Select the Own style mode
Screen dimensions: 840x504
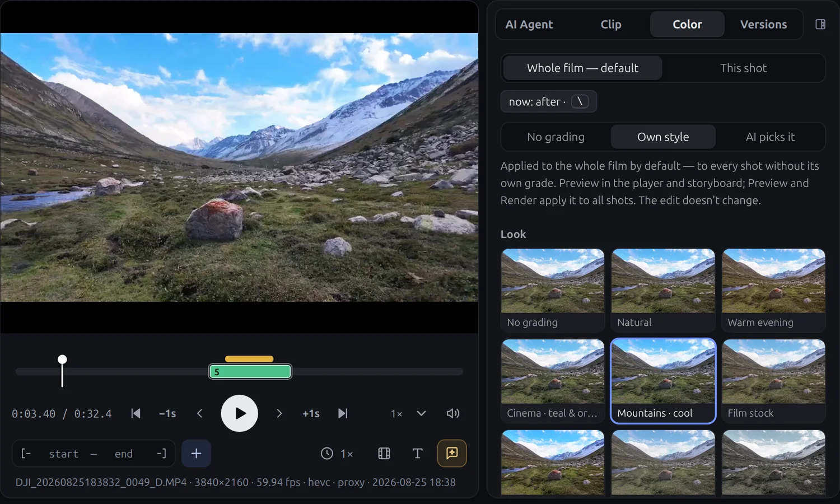click(663, 137)
